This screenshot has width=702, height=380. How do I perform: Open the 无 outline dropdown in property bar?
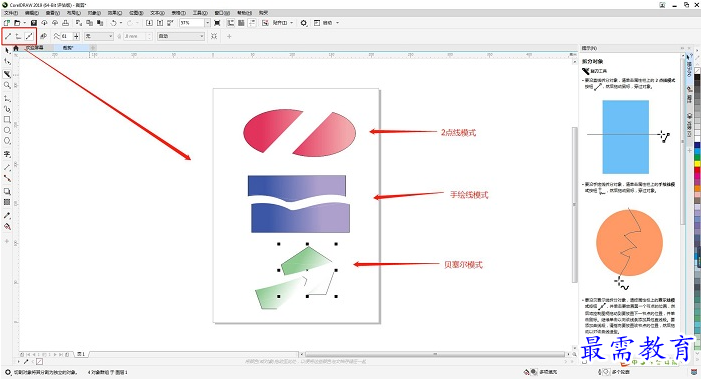click(x=98, y=36)
